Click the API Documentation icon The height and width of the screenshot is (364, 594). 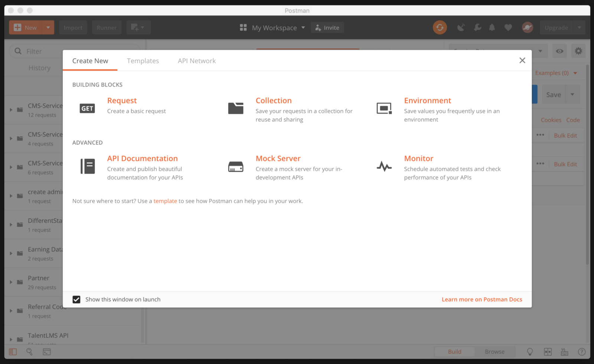pyautogui.click(x=88, y=166)
